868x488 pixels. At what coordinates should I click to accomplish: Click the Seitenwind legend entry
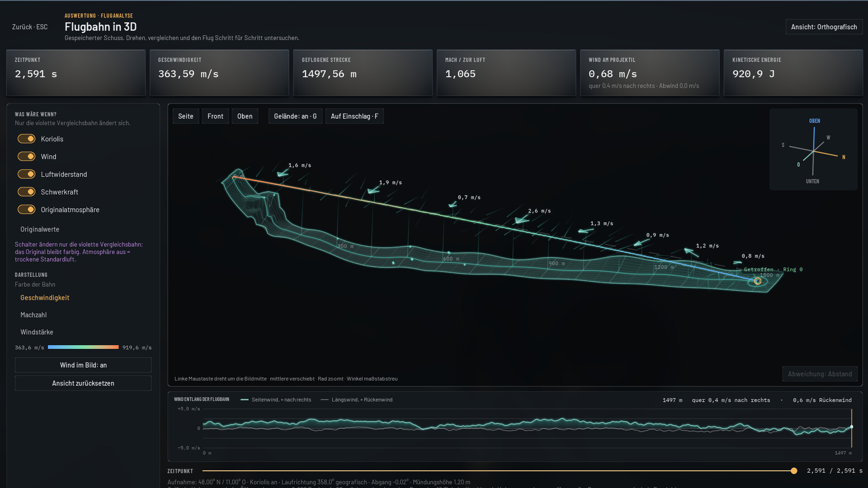(x=276, y=399)
